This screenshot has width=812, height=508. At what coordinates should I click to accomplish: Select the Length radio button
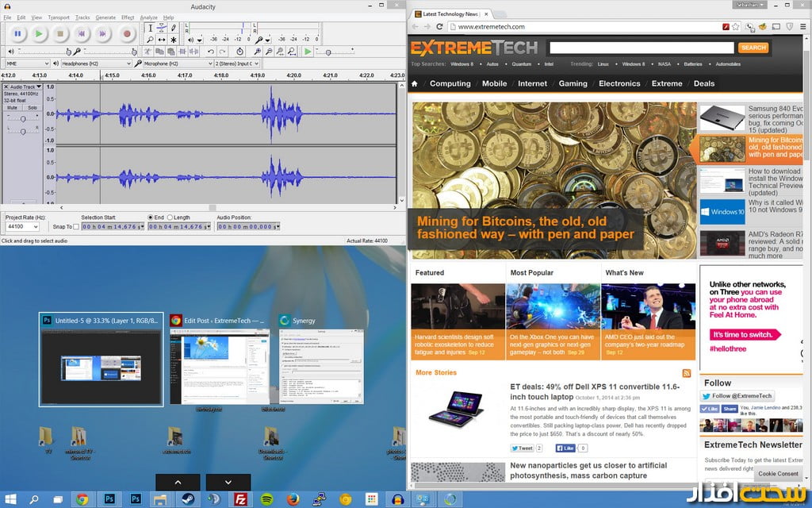[x=170, y=217]
